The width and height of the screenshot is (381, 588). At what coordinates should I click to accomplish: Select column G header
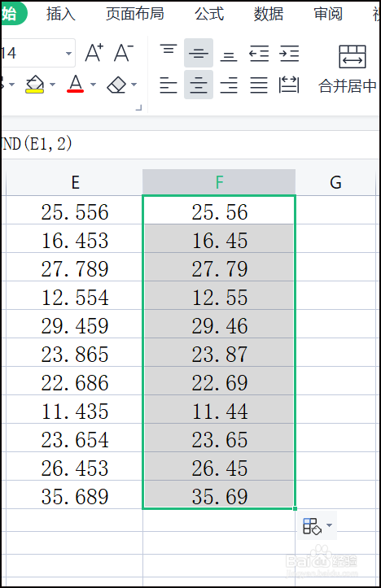coord(335,182)
